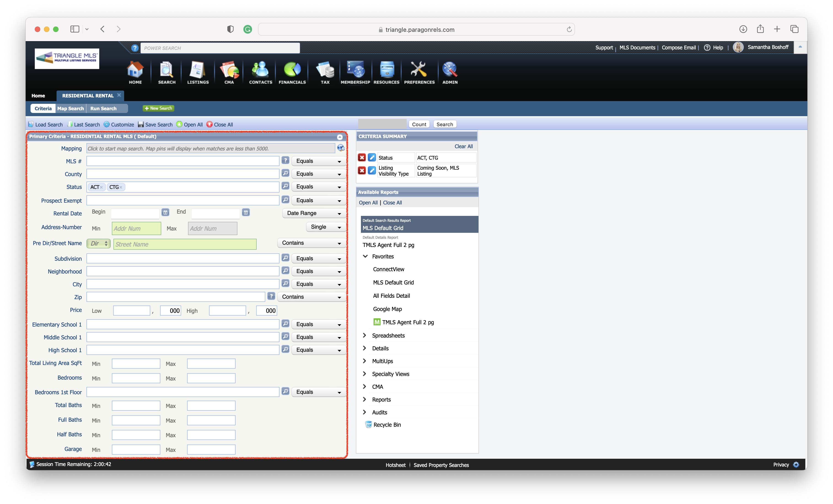The width and height of the screenshot is (833, 504).
Task: Open the Membership module icon
Action: click(355, 72)
